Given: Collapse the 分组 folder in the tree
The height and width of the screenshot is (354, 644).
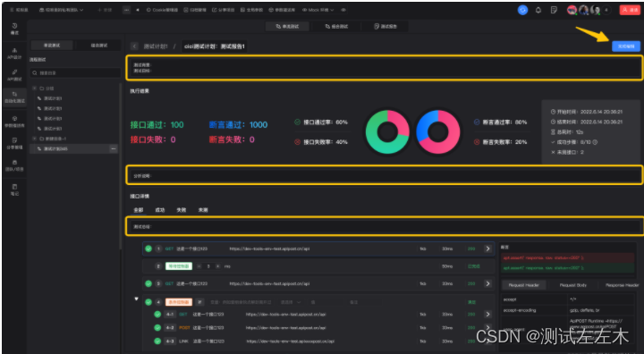Looking at the screenshot, I should coord(35,88).
